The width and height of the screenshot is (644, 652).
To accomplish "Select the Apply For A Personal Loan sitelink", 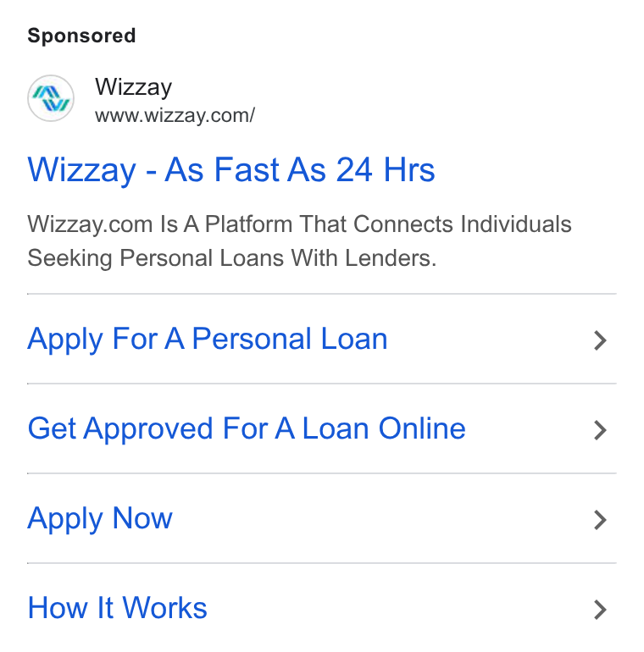I will [207, 340].
